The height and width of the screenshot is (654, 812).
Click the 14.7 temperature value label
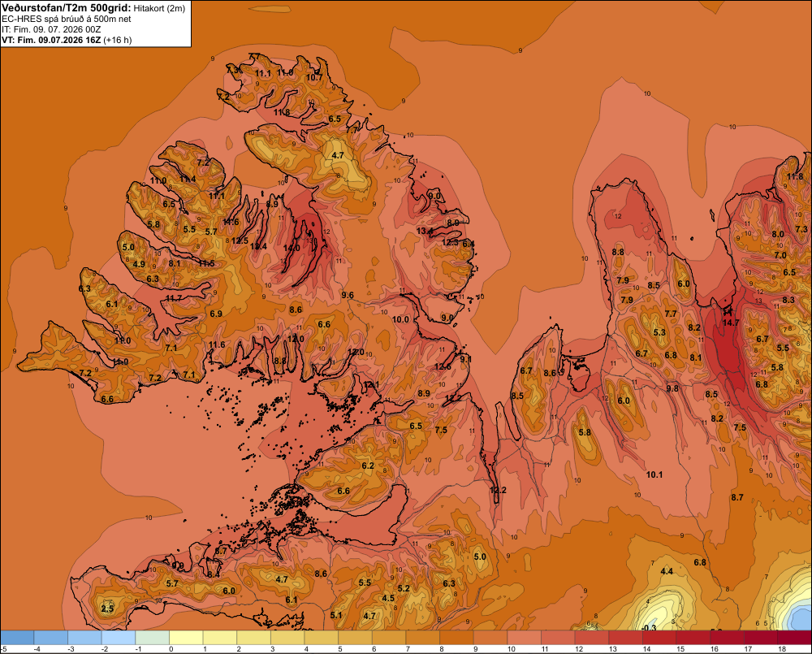coord(731,323)
